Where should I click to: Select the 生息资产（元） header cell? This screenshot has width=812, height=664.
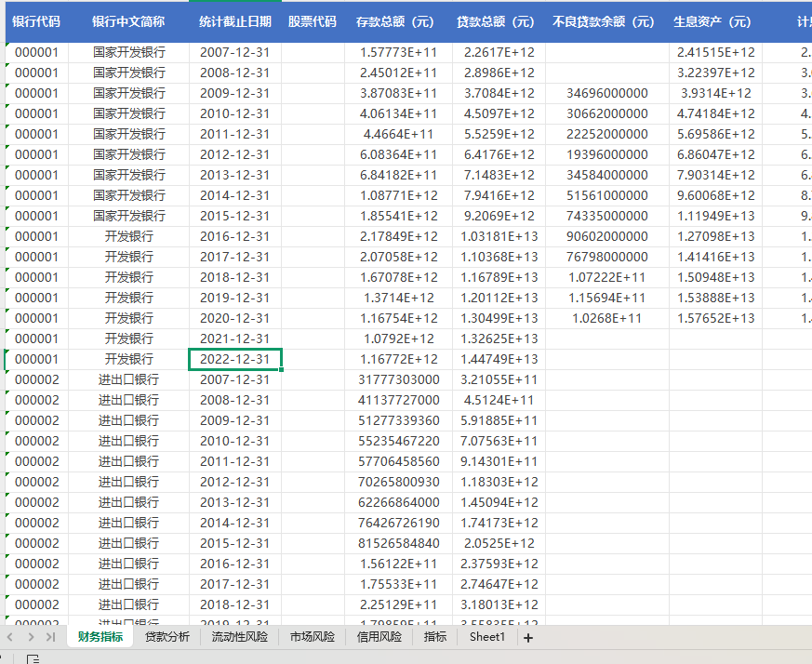[x=715, y=21]
